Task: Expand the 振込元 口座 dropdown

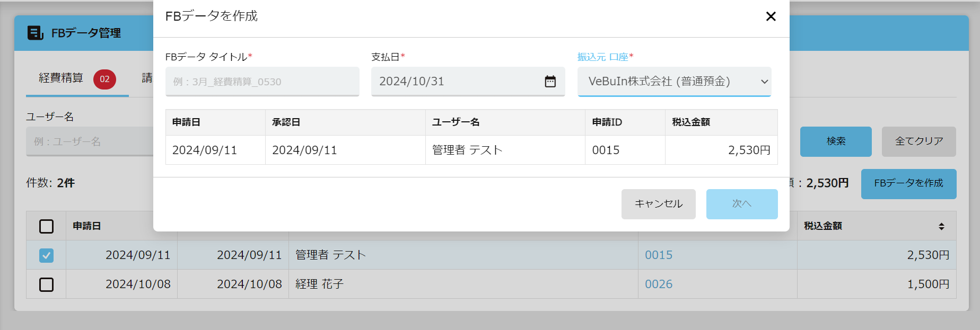Action: (x=674, y=82)
